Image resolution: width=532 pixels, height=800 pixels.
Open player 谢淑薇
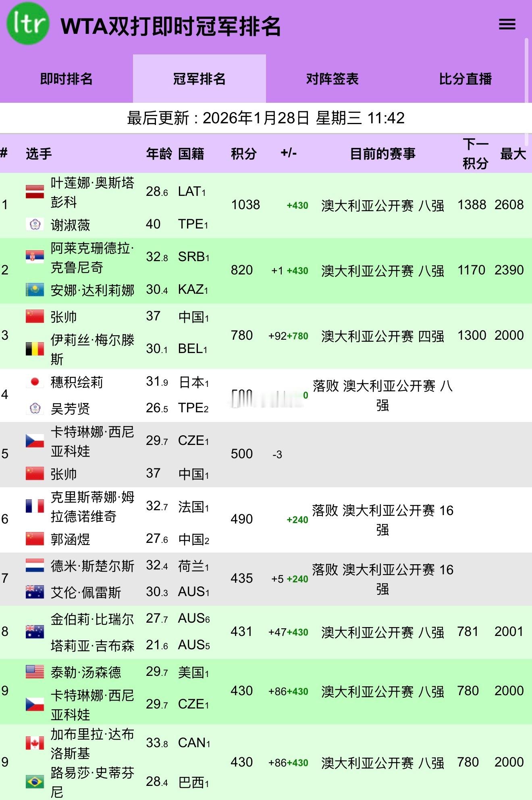coord(70,225)
